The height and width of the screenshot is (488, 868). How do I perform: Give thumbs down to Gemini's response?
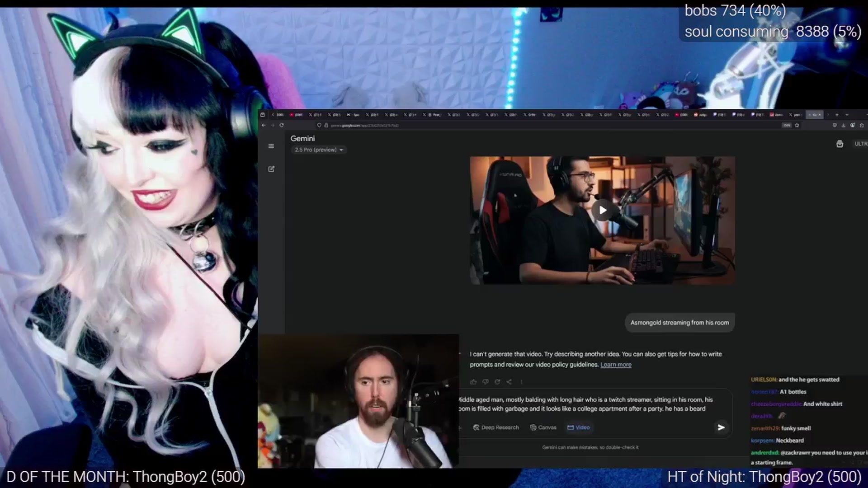click(485, 382)
